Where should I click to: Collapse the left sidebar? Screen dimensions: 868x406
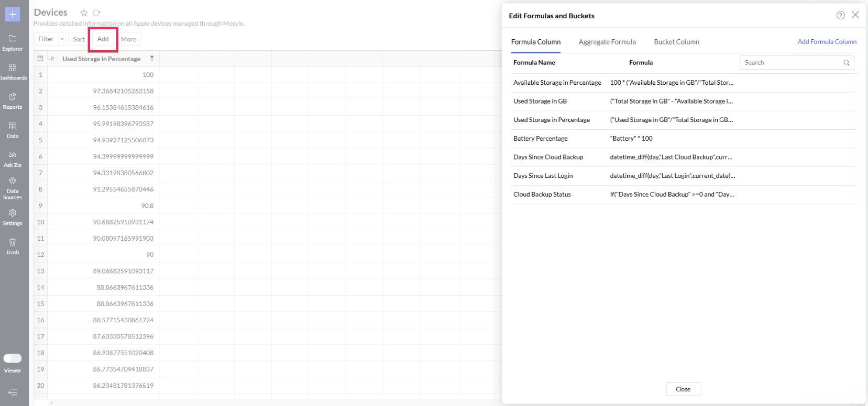(x=13, y=392)
